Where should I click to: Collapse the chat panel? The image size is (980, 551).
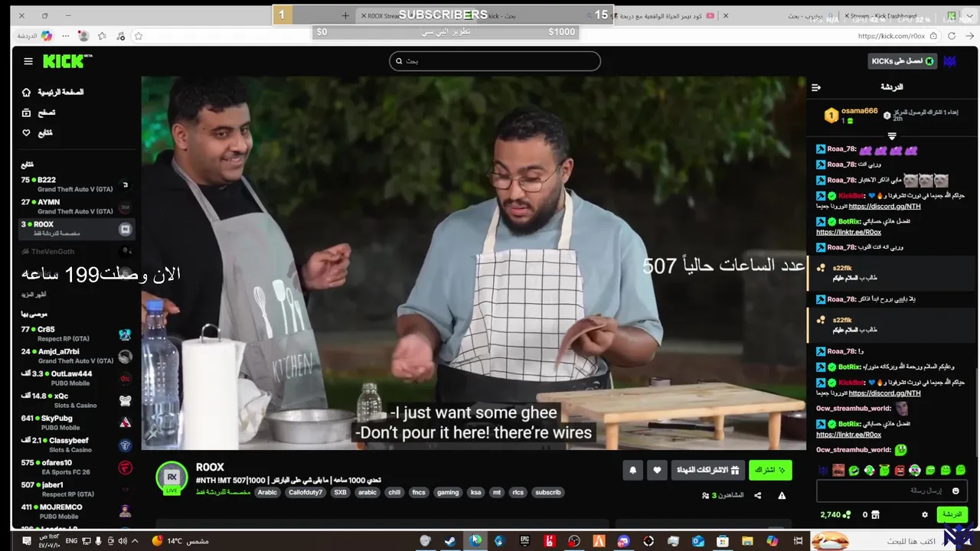point(816,87)
